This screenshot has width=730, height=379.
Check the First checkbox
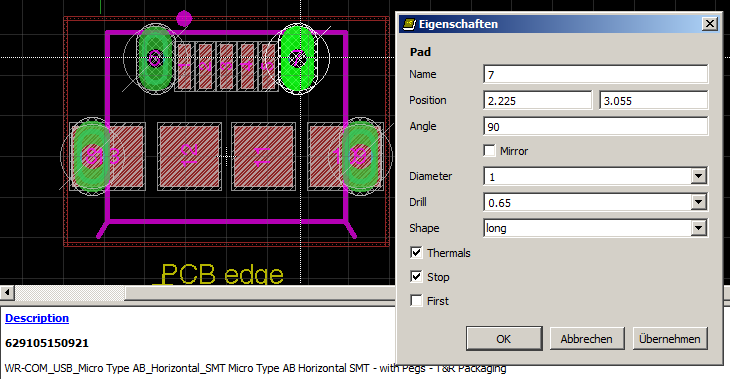pos(416,301)
